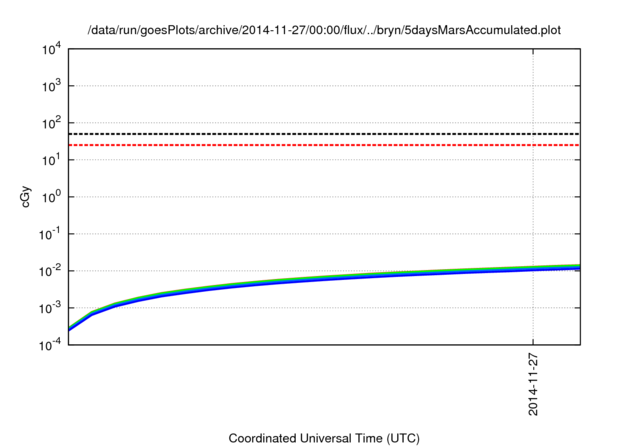The width and height of the screenshot is (640, 448).
Task: Click the red dashed threshold line
Action: point(324,145)
